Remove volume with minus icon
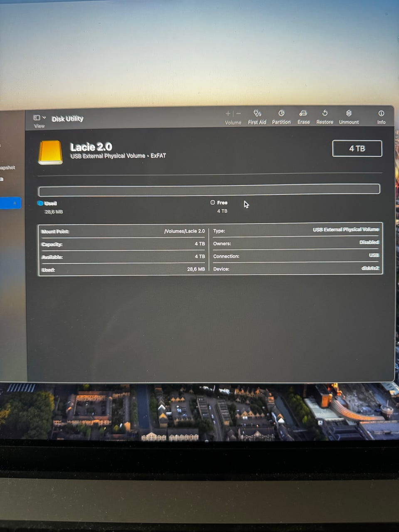The width and height of the screenshot is (399, 532). 239,113
